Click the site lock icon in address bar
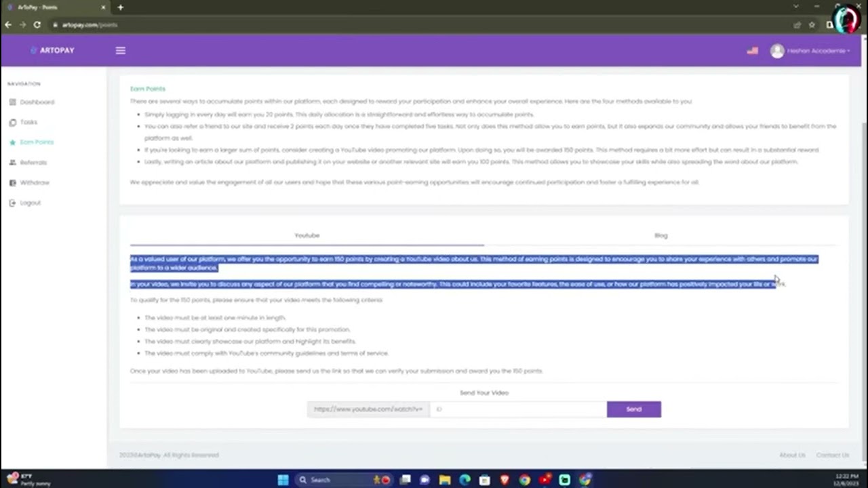The height and width of the screenshot is (488, 868). (54, 24)
